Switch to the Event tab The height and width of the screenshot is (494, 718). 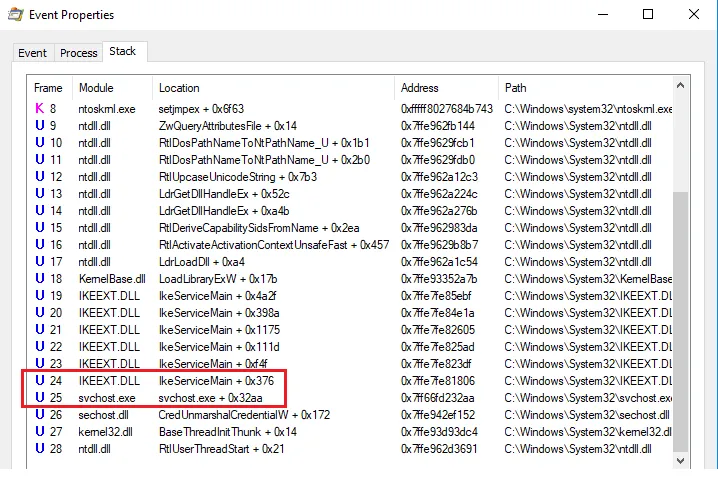tap(32, 53)
